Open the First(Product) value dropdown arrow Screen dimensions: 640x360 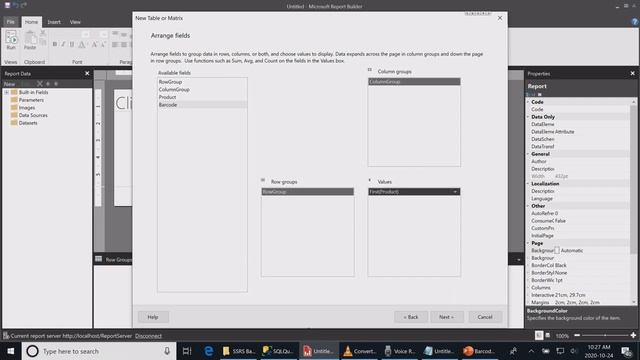pos(455,192)
